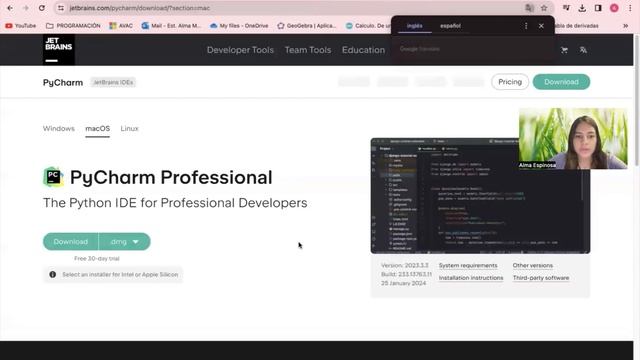
Task: Open the Team Tools menu
Action: click(308, 50)
